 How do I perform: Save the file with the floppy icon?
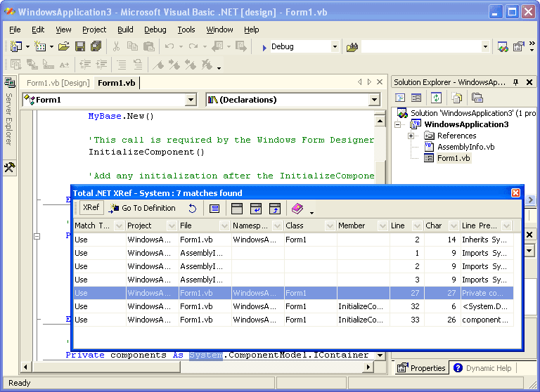coord(80,46)
